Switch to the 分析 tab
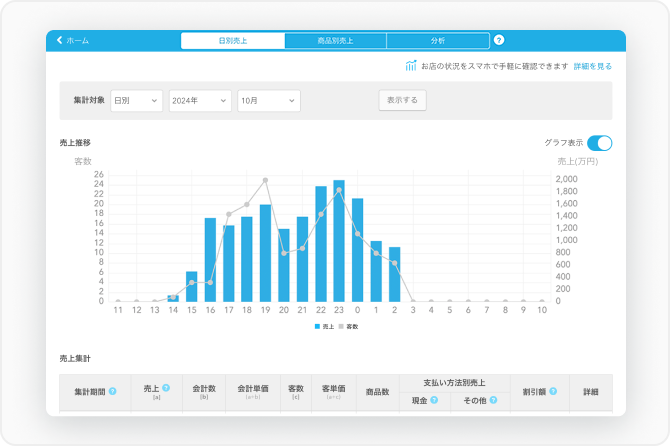This screenshot has width=670, height=446. (x=438, y=41)
